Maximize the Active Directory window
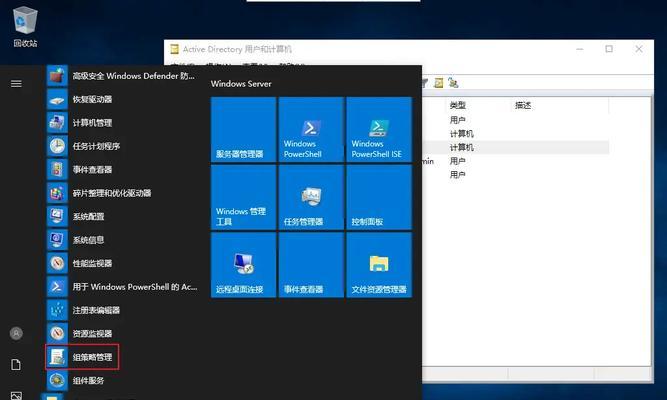Viewport: 667px width, 400px height. click(609, 49)
